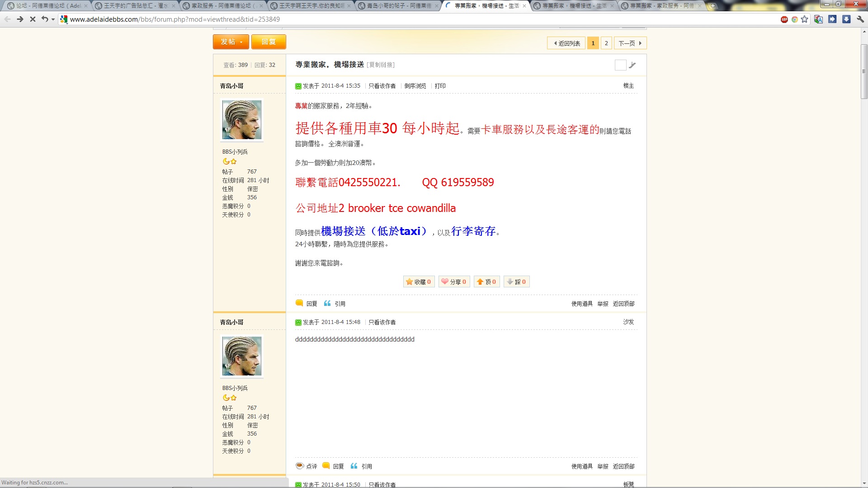This screenshot has height=488, width=868.
Task: Click the 返回列表 back to list link
Action: pyautogui.click(x=566, y=43)
